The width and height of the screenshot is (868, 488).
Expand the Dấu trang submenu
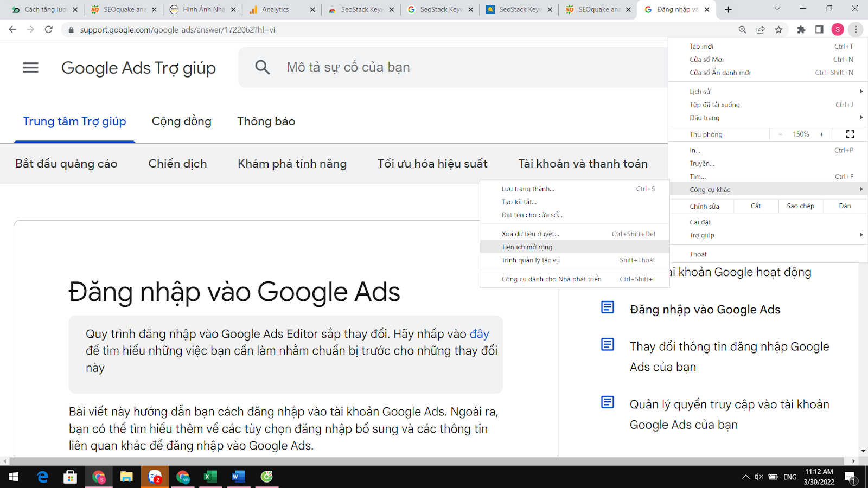(768, 118)
